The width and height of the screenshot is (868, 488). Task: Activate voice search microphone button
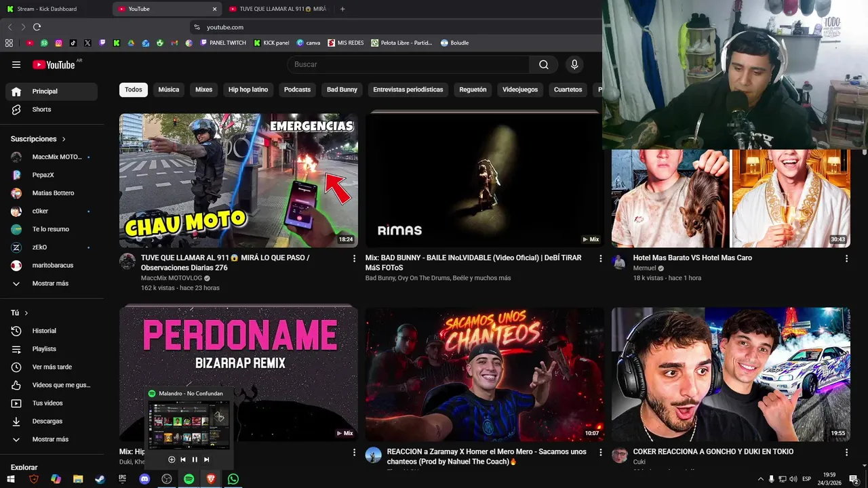pyautogui.click(x=574, y=64)
